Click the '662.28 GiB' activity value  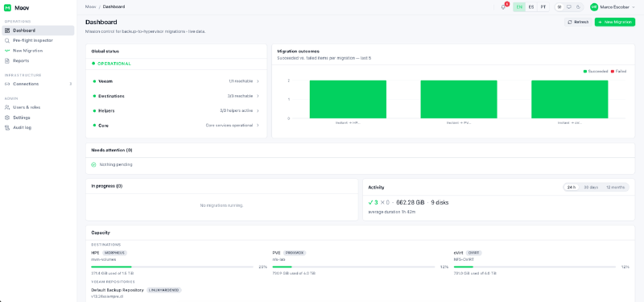[411, 203]
